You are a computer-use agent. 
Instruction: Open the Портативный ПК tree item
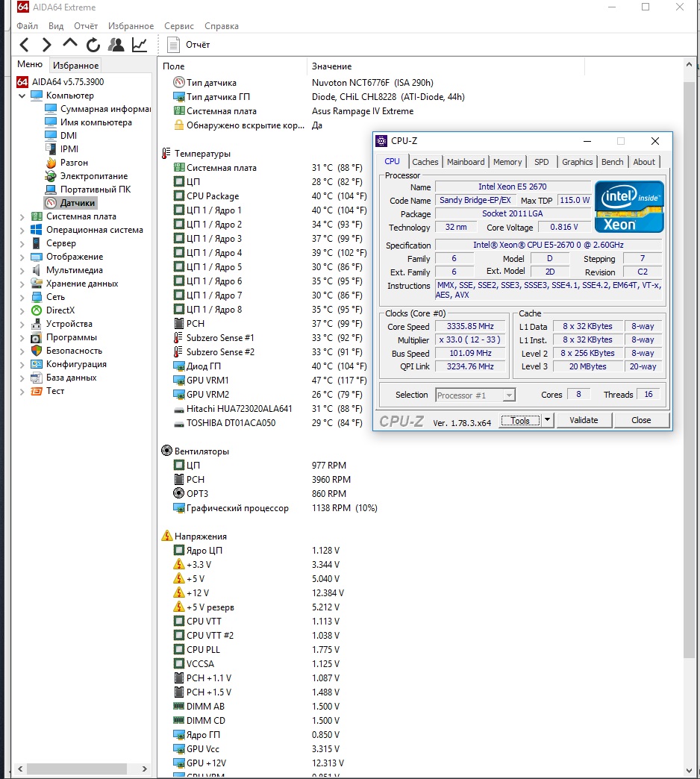coord(88,190)
